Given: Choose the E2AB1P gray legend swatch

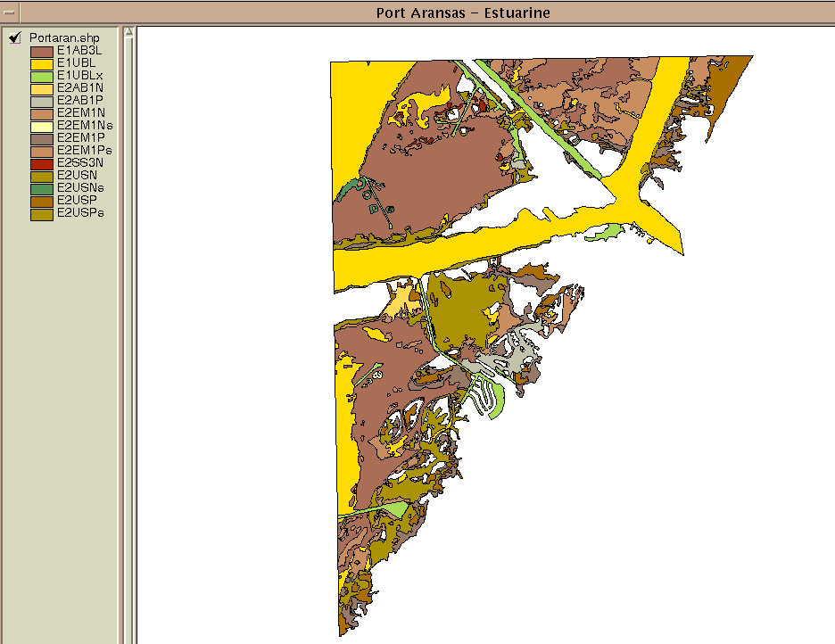Looking at the screenshot, I should (x=42, y=102).
